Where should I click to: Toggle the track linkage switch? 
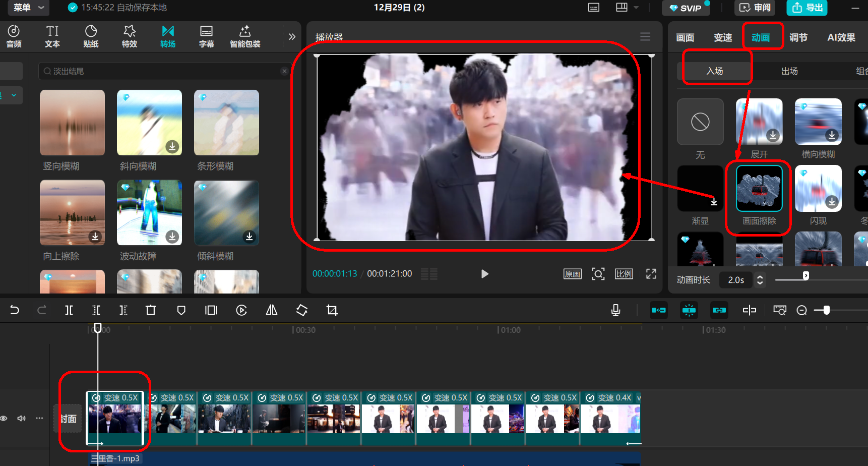coord(719,310)
